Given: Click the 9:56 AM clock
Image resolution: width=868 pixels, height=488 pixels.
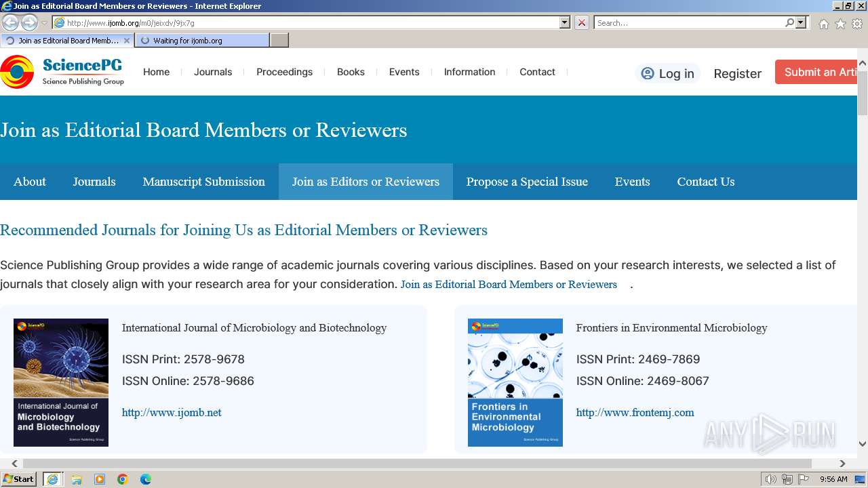Looking at the screenshot, I should point(833,479).
